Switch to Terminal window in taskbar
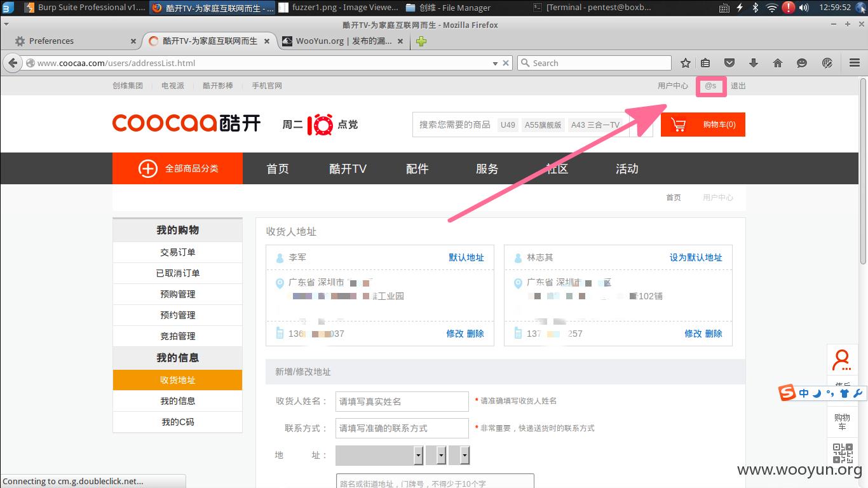 [x=592, y=8]
